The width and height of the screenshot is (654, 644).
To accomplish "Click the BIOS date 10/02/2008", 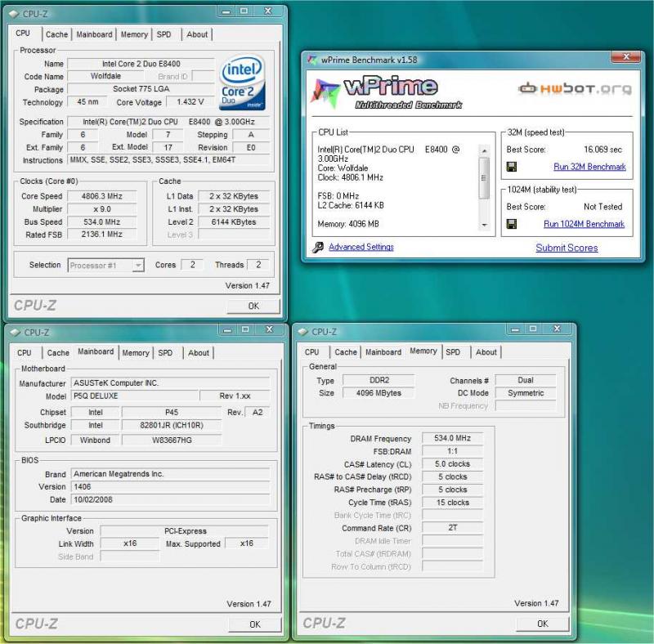I will pyautogui.click(x=170, y=499).
